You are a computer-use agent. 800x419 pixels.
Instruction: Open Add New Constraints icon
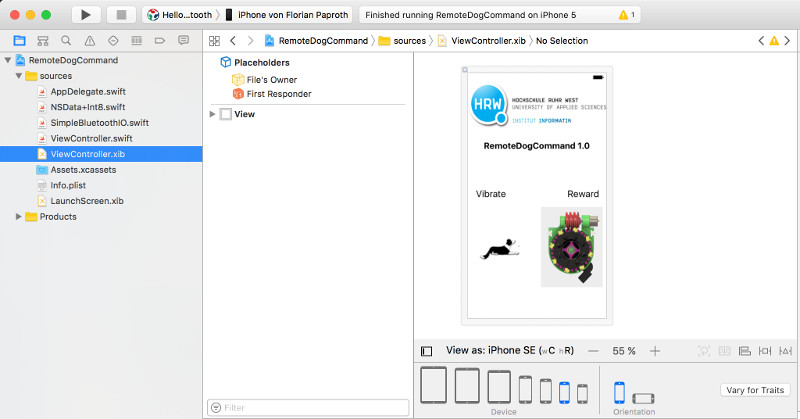pos(765,351)
